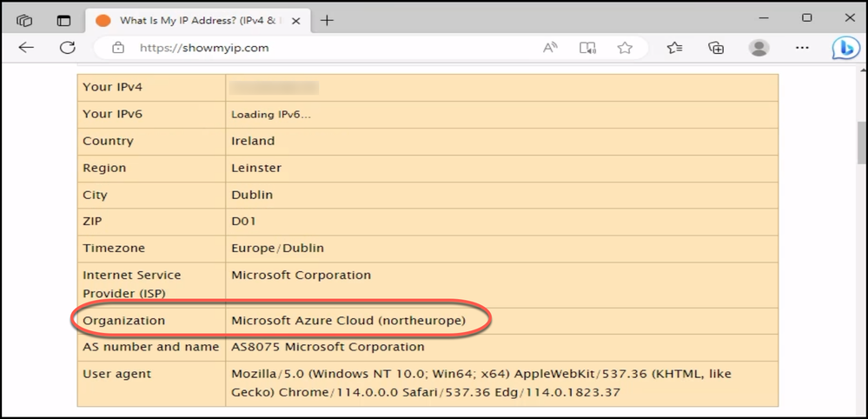
Task: Open the Favorites list
Action: 675,48
